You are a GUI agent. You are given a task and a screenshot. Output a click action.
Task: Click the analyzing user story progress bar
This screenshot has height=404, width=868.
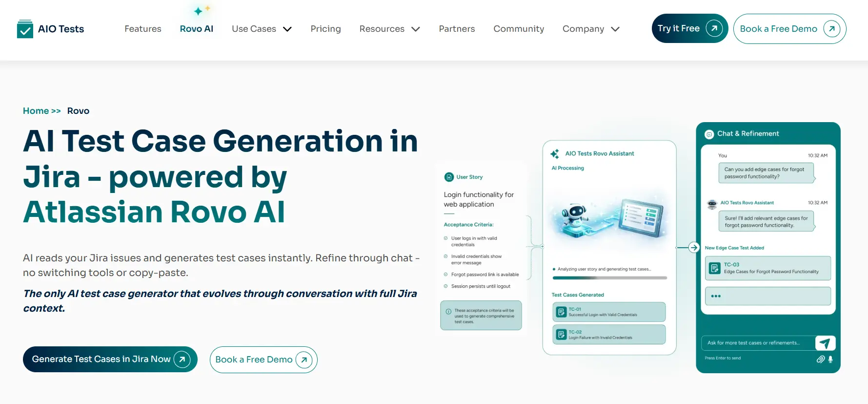609,278
